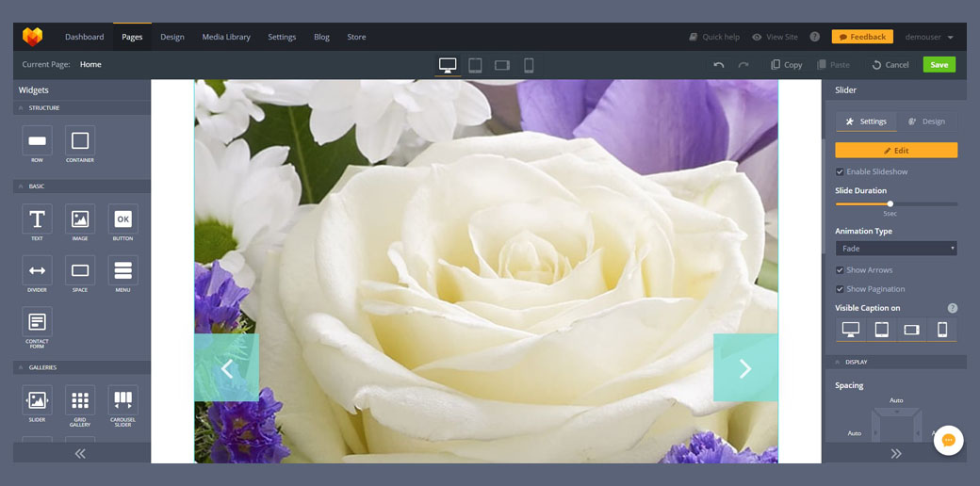This screenshot has width=980, height=486.
Task: Click the Slide Duration slider handle
Action: pos(890,203)
